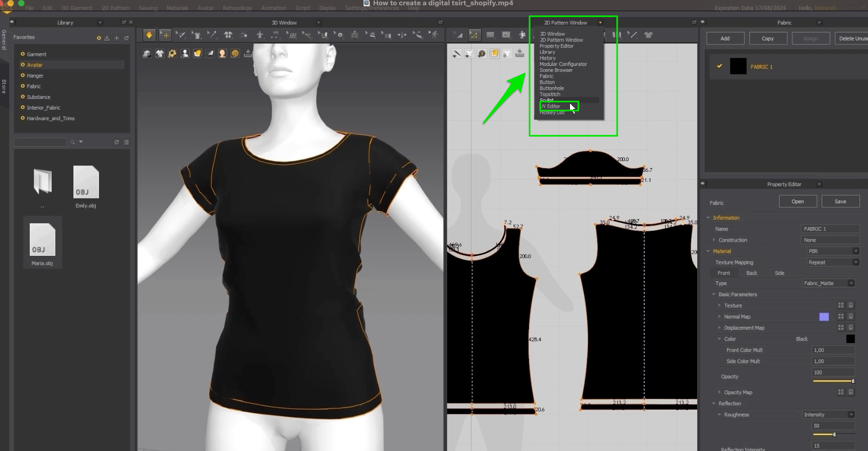The image size is (868, 451).
Task: Select the Internal Polygon/Line tool
Action: point(506,35)
